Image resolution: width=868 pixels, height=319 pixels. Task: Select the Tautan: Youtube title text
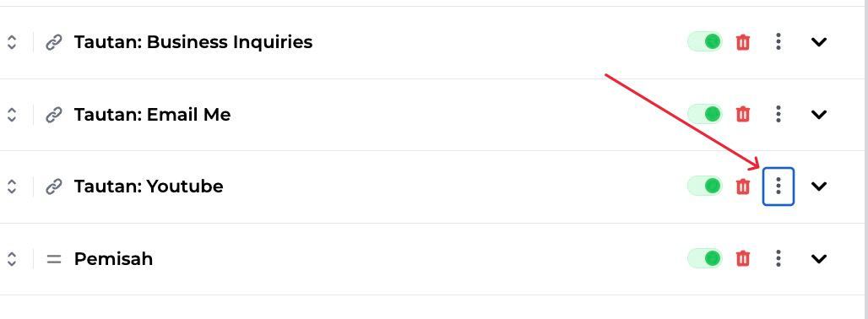tap(149, 187)
